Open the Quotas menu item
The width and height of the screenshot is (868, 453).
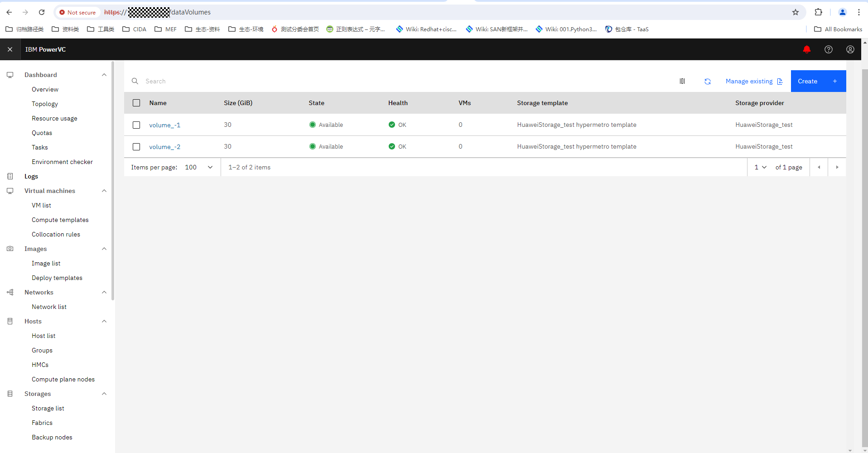pyautogui.click(x=42, y=133)
